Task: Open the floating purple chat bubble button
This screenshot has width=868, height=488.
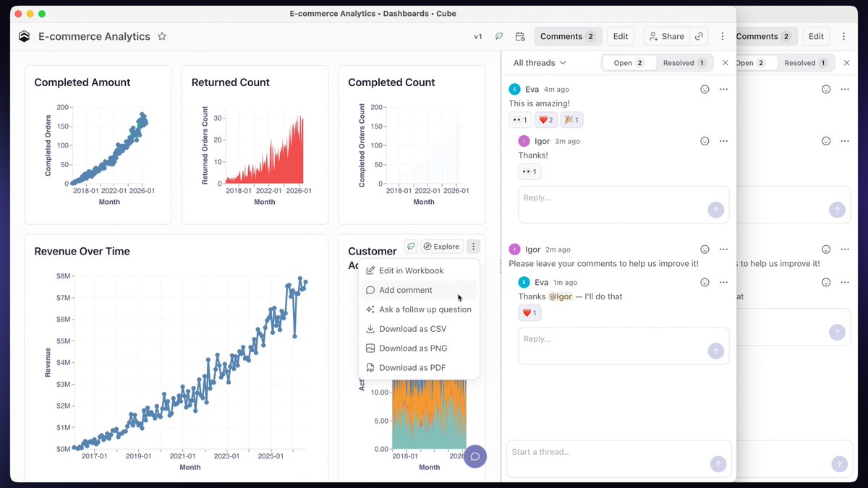Action: click(x=475, y=456)
